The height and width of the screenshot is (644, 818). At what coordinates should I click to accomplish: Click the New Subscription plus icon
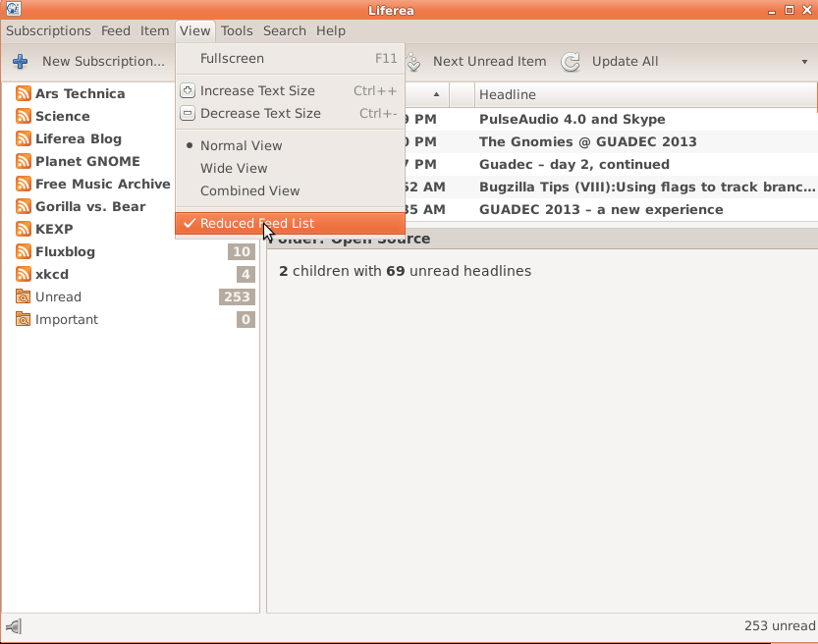(x=20, y=62)
